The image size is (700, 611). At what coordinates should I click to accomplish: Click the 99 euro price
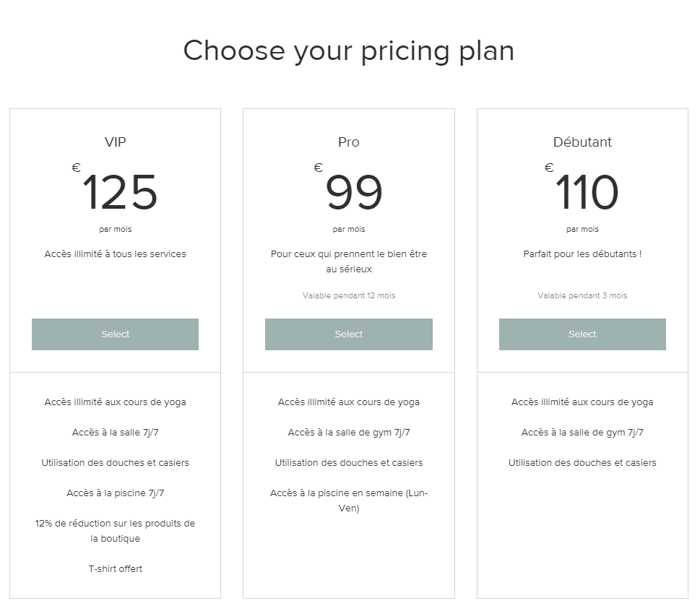pos(353,193)
